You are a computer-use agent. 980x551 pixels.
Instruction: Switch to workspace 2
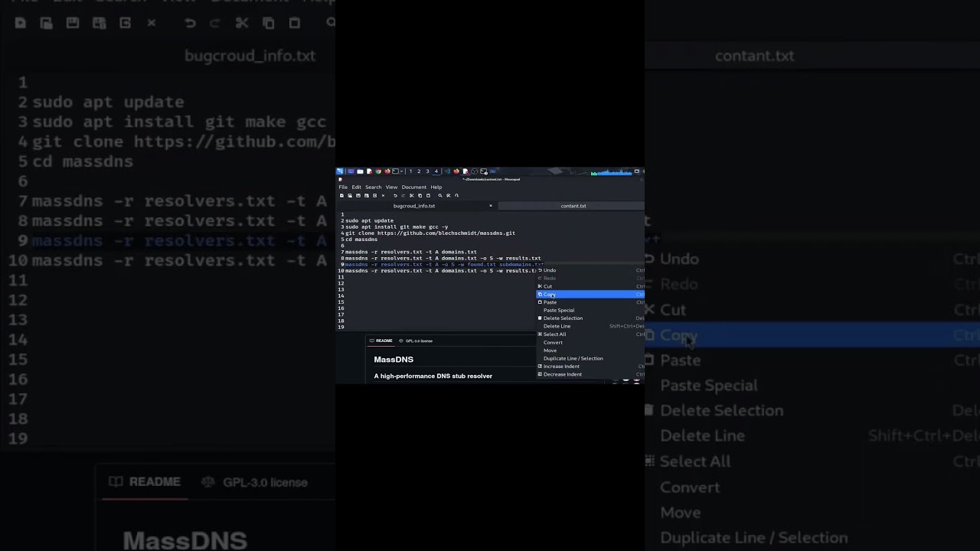click(x=419, y=171)
